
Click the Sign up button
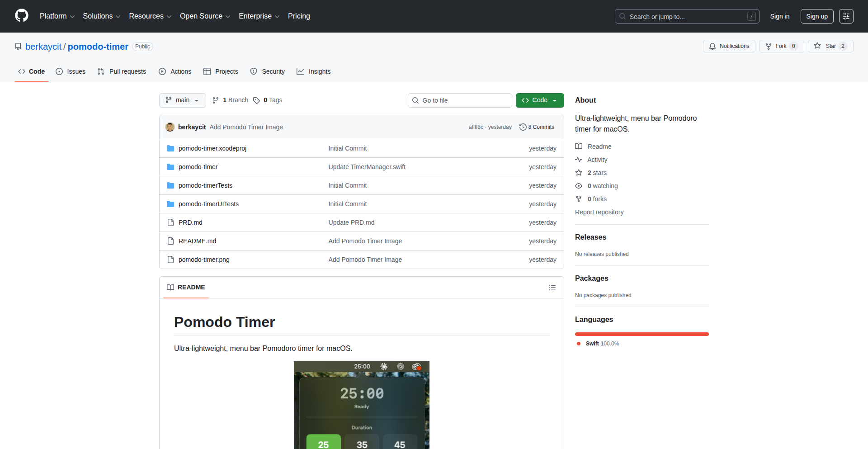[x=817, y=16]
